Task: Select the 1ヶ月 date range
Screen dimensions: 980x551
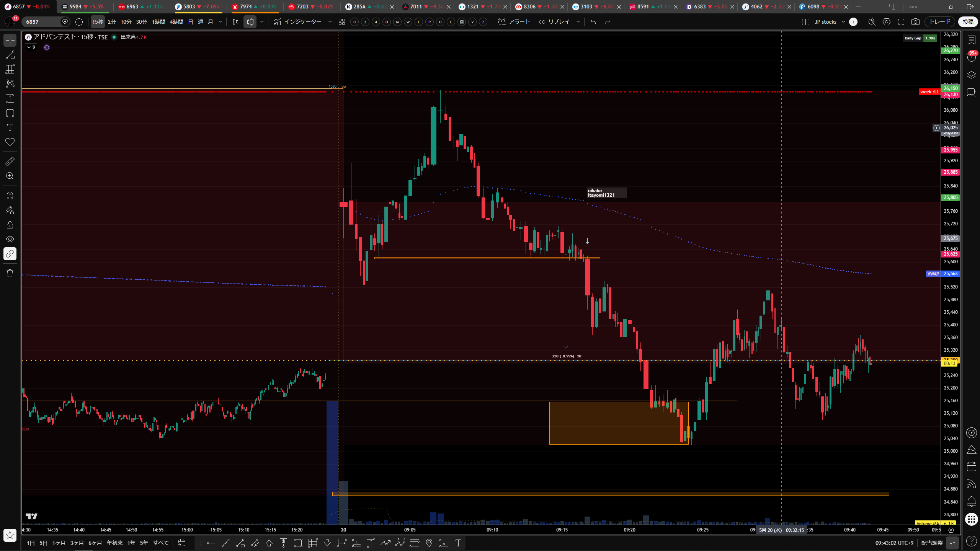Action: pyautogui.click(x=59, y=543)
